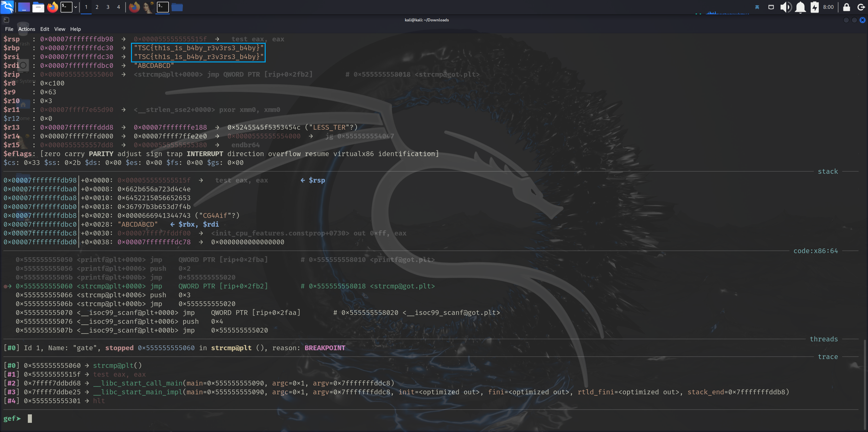Click the PARITY flag in $eflags
868x432 pixels.
click(101, 154)
